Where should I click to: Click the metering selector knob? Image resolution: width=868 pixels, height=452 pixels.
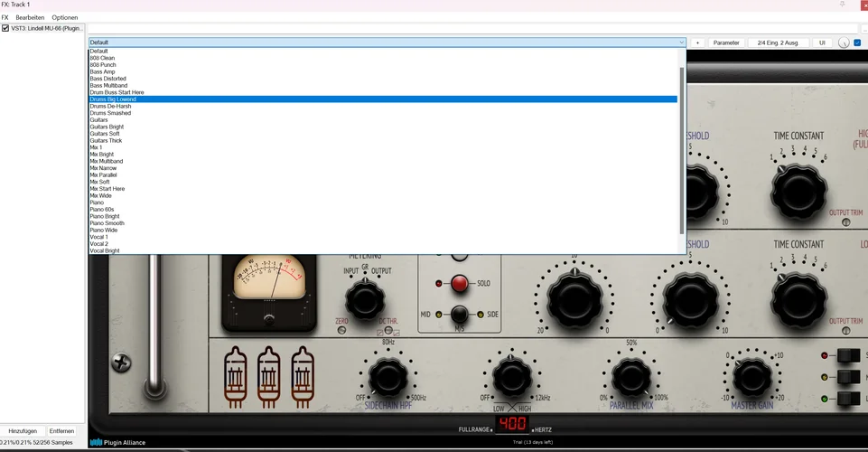click(365, 299)
